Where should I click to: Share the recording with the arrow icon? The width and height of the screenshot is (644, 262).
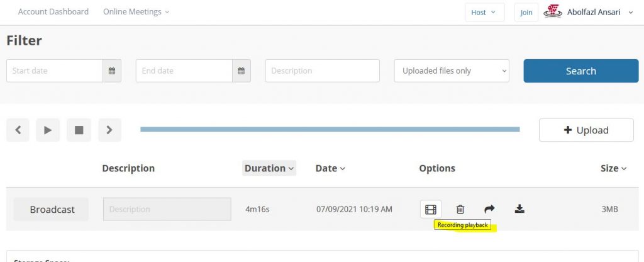click(489, 209)
